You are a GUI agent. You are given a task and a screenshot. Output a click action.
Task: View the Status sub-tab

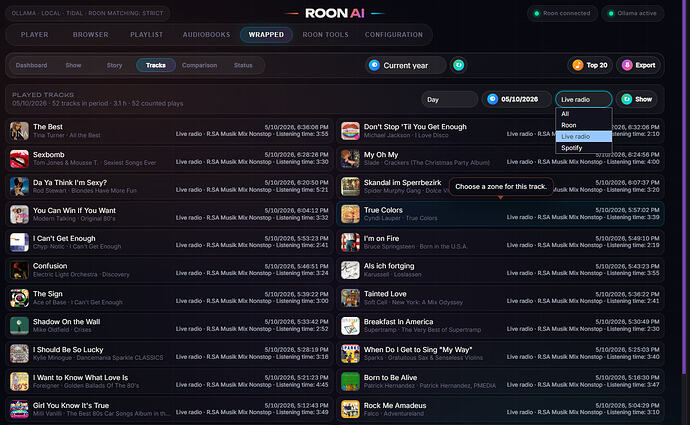[243, 65]
